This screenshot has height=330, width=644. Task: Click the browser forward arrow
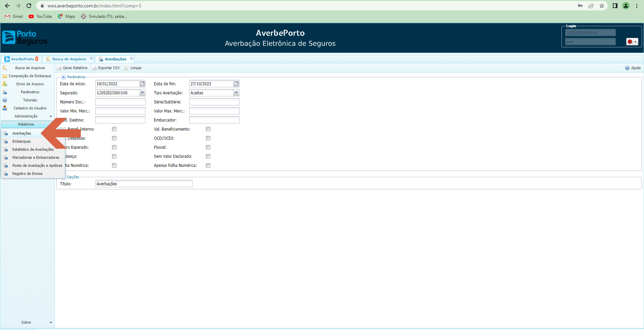(x=18, y=6)
